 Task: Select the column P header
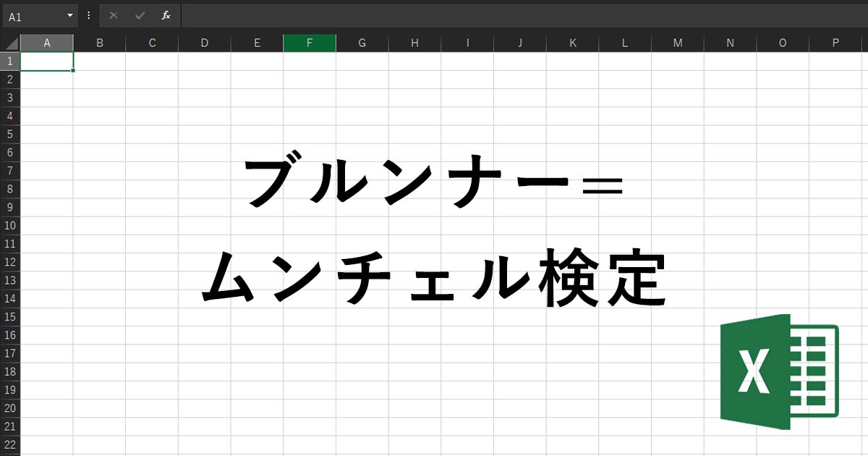tap(835, 43)
